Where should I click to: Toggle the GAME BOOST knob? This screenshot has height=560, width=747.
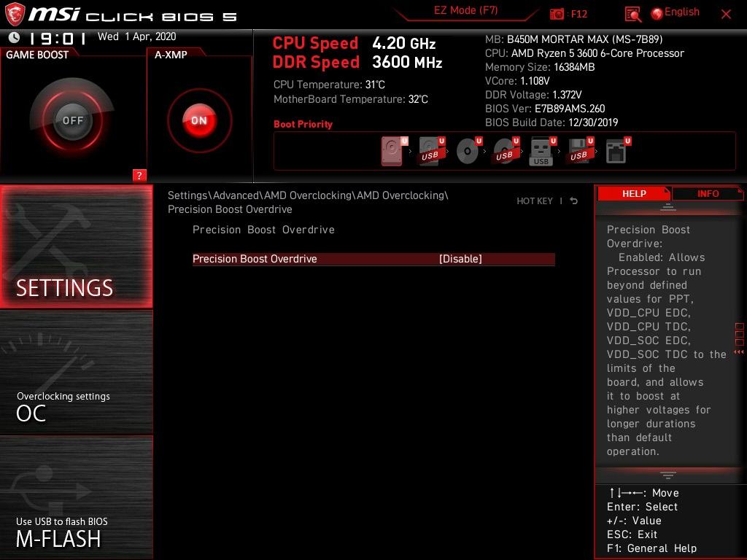click(x=72, y=120)
